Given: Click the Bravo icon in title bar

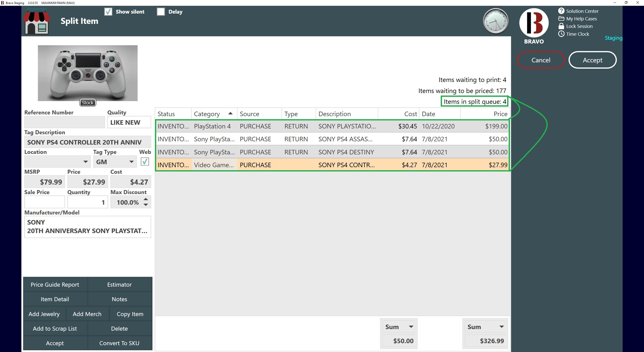Looking at the screenshot, I should click(3, 3).
